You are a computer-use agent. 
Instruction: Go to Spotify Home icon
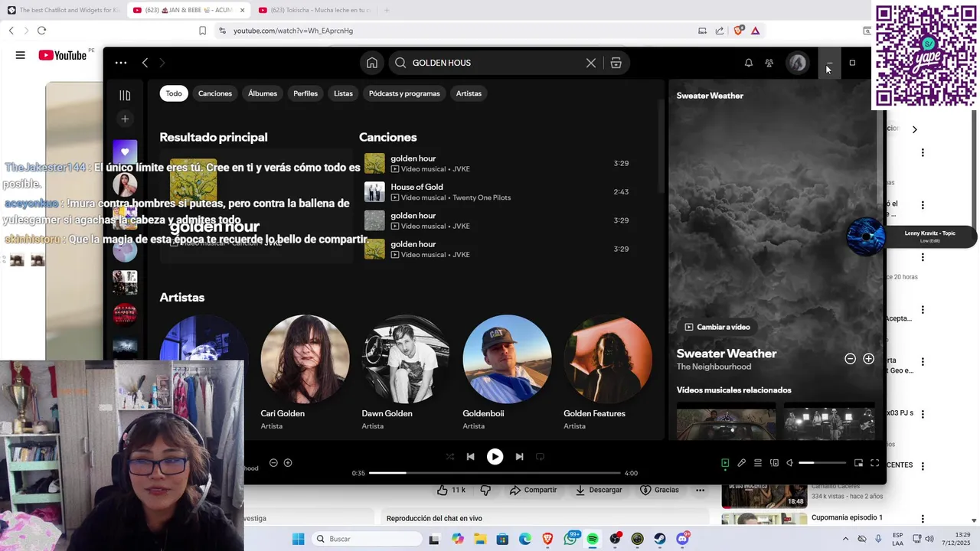click(371, 63)
